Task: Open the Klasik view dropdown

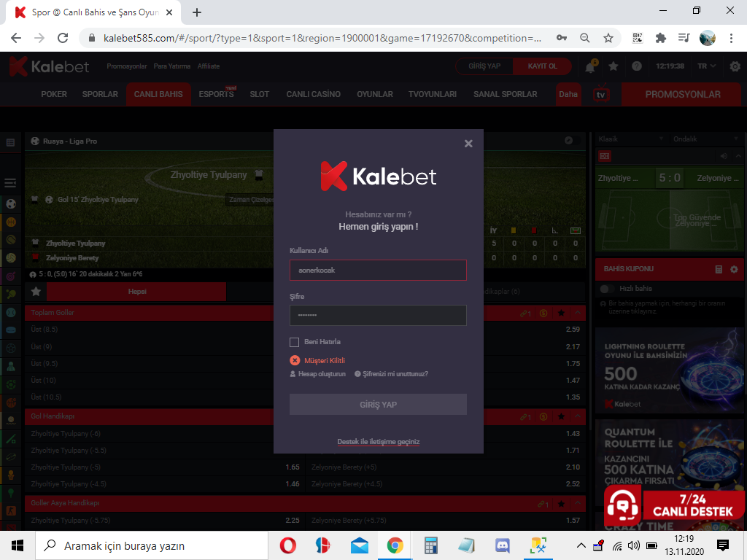Action: (x=631, y=139)
